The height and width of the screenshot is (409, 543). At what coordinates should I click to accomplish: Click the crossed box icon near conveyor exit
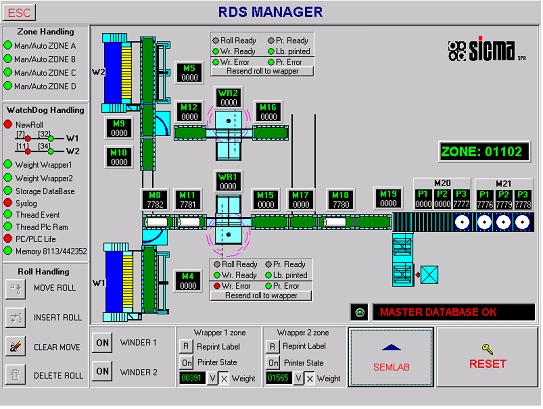coord(429,275)
